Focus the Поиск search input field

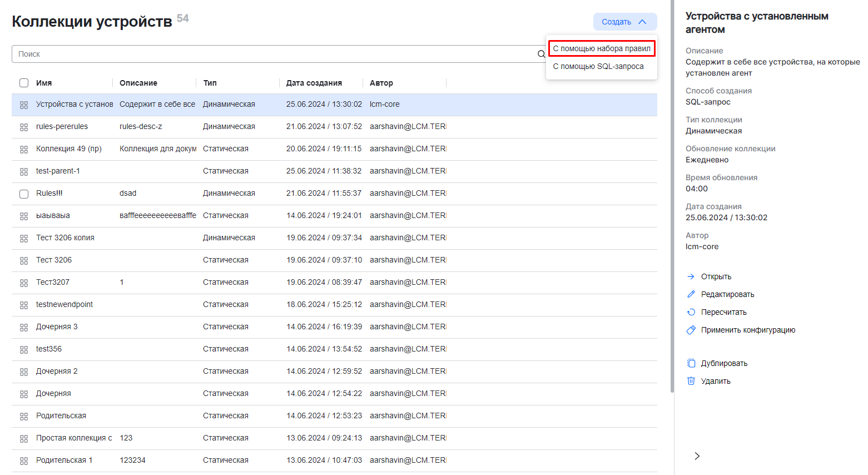coord(272,54)
